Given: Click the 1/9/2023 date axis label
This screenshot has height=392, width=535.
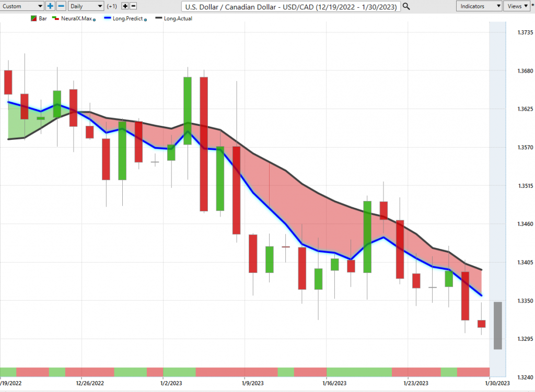Looking at the screenshot, I should pyautogui.click(x=252, y=383).
